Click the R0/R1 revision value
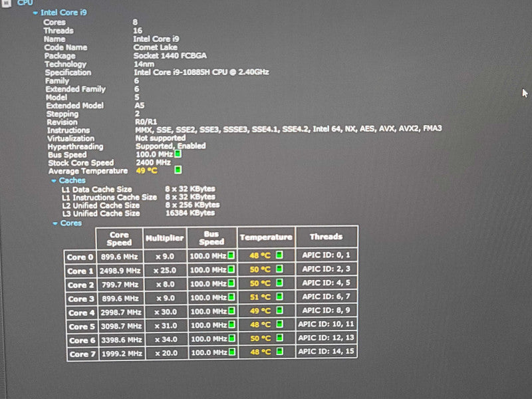532x399 pixels. (146, 122)
